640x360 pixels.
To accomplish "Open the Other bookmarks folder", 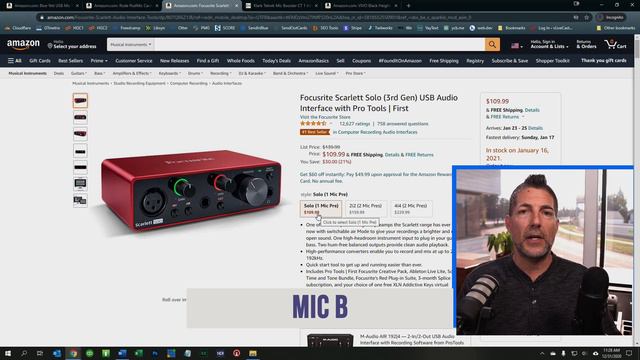I will click(x=616, y=28).
